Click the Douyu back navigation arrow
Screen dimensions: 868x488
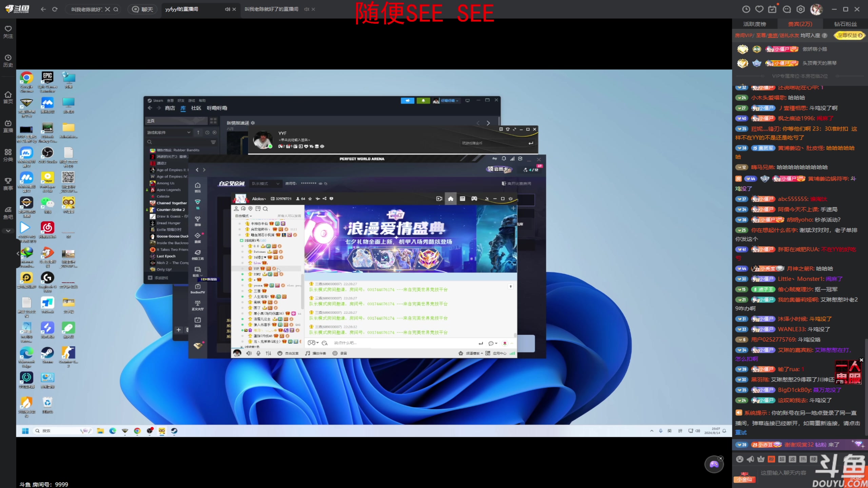click(43, 9)
